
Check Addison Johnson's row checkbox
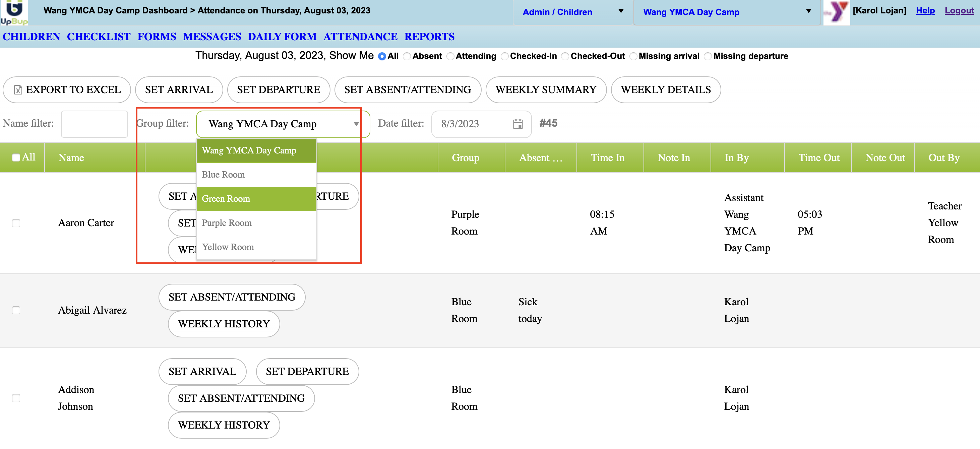click(x=16, y=398)
